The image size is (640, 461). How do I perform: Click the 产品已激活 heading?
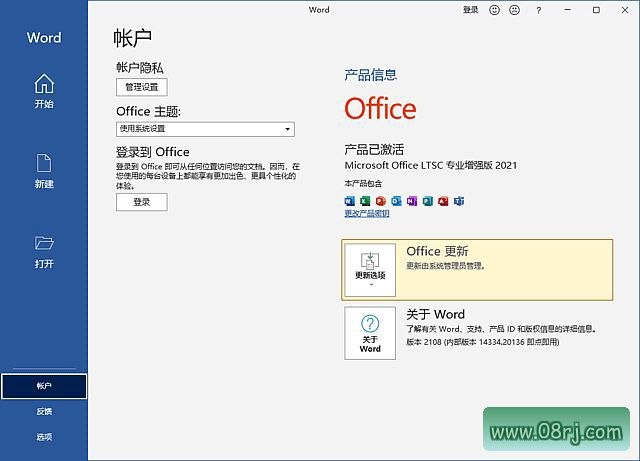point(374,150)
